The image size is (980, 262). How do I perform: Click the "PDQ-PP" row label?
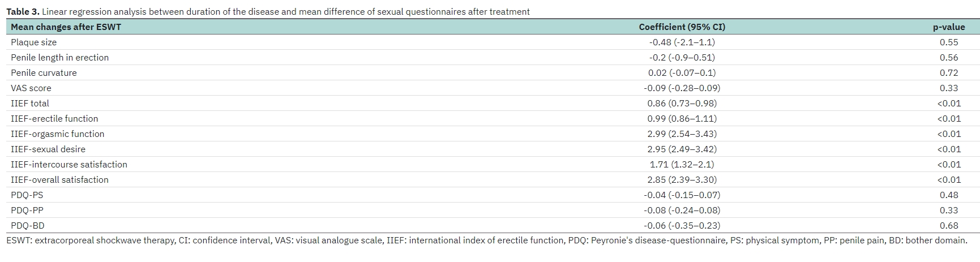click(x=27, y=211)
